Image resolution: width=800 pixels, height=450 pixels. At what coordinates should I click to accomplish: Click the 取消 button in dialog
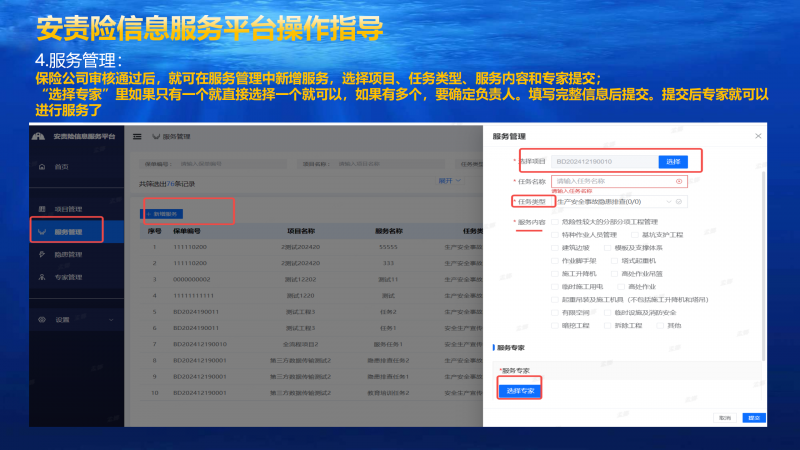724,418
